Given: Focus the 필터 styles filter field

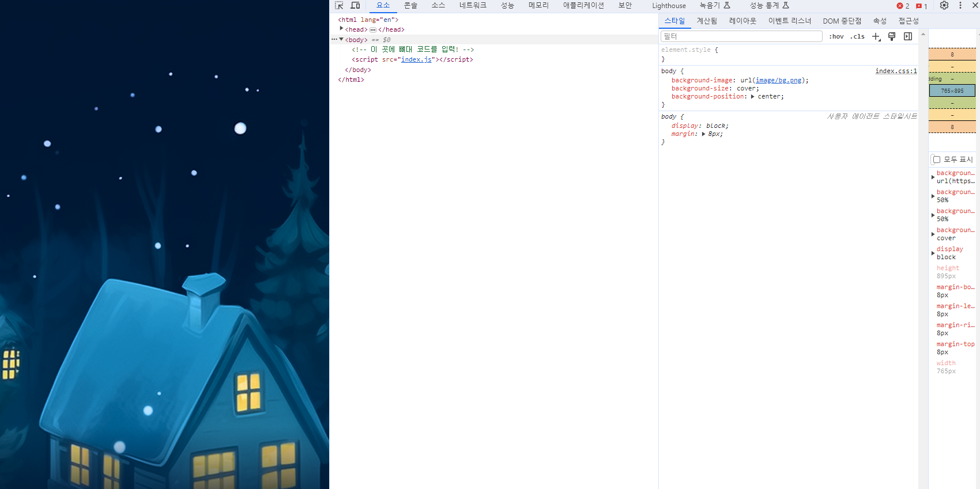Looking at the screenshot, I should click(741, 36).
